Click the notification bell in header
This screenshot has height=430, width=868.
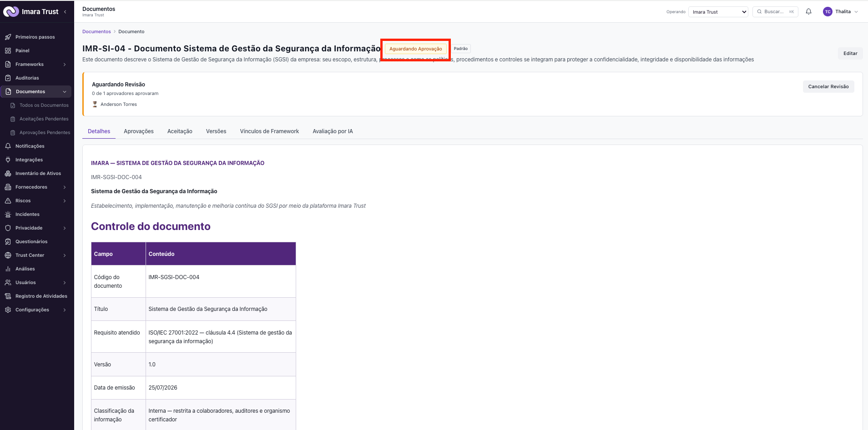click(x=808, y=12)
